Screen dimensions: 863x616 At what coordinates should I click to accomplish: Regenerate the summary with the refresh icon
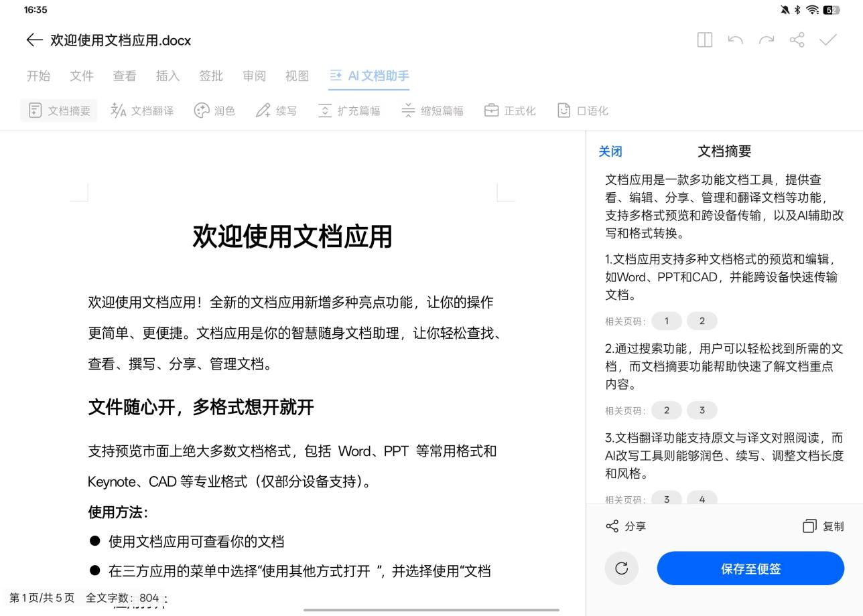(622, 568)
